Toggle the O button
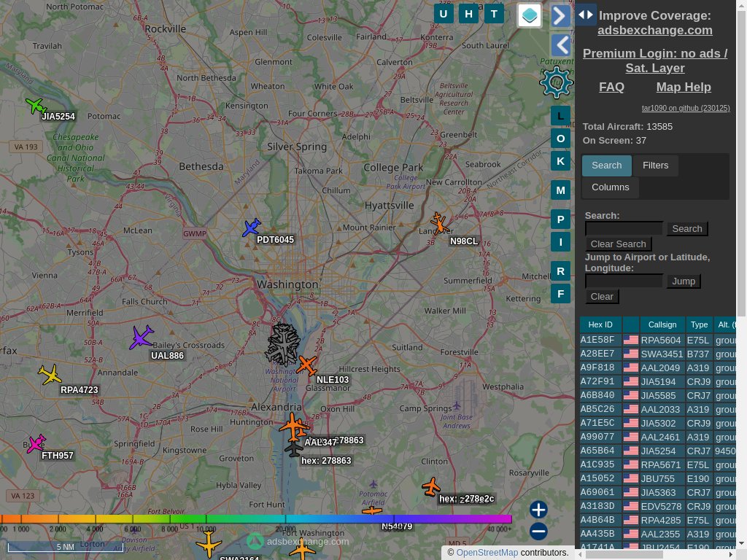The image size is (747, 560). coord(561,139)
